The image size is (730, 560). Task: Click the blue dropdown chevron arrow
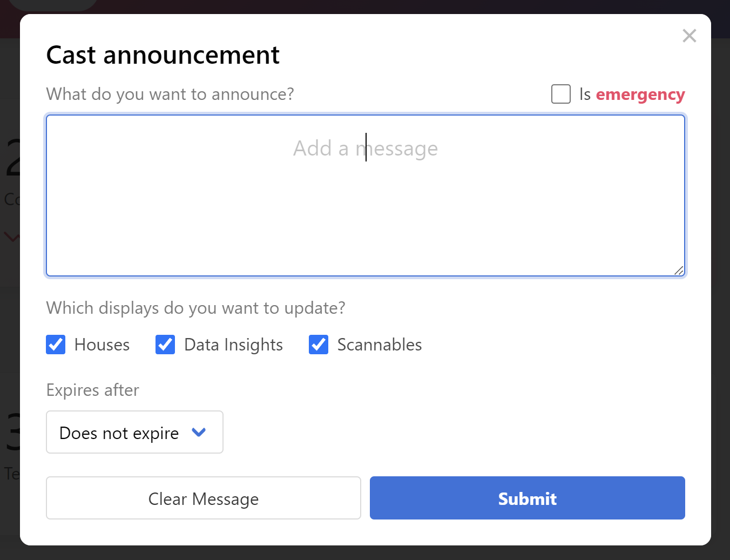pos(199,432)
